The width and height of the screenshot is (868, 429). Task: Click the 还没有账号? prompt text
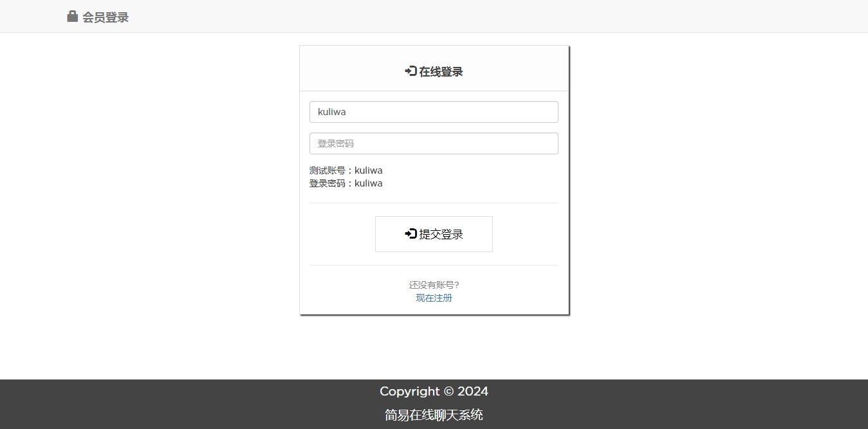[434, 285]
